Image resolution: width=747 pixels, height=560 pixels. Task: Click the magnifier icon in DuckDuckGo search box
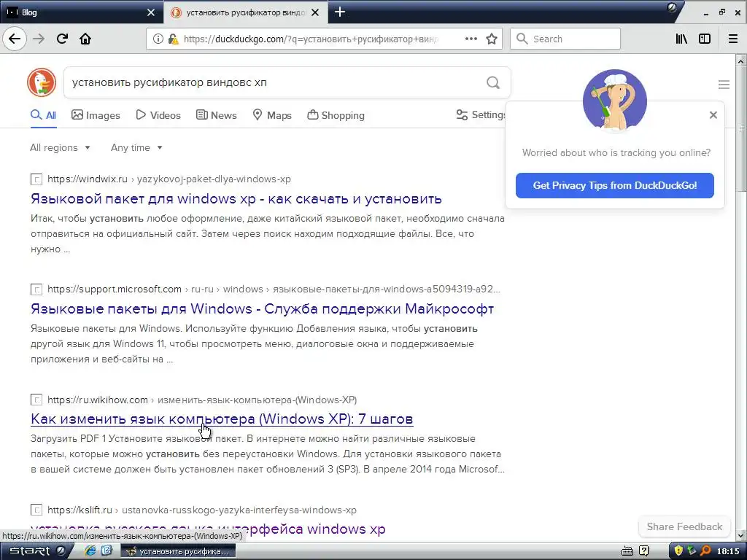(x=493, y=82)
